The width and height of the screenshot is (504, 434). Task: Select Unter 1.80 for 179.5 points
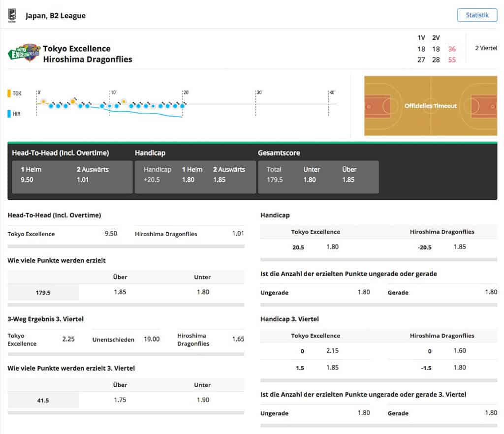point(203,292)
